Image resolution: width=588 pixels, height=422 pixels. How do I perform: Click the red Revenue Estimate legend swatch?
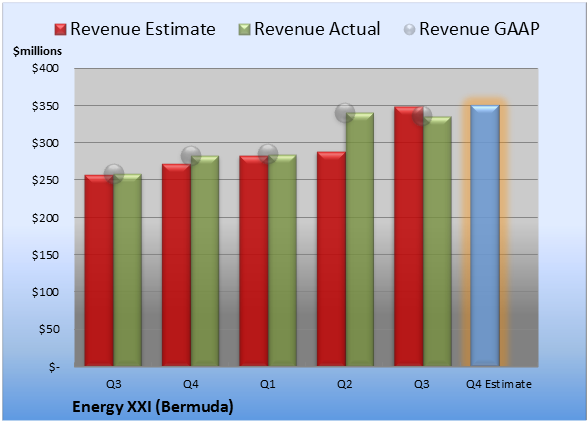click(x=60, y=30)
